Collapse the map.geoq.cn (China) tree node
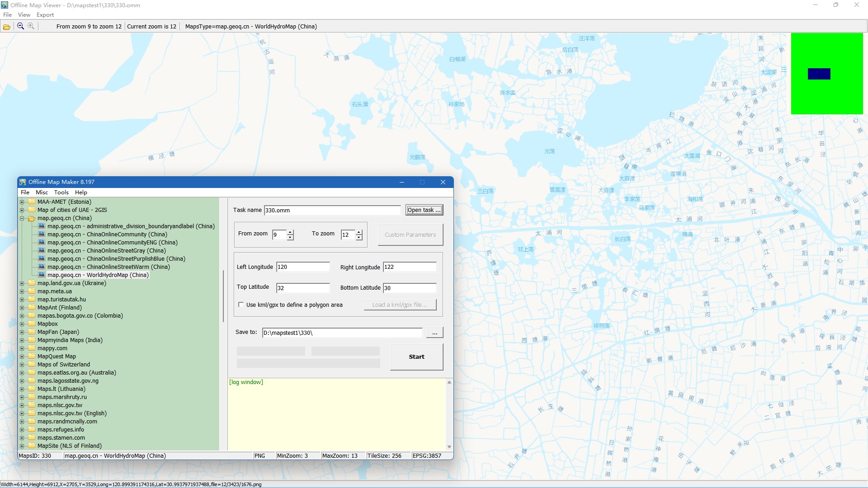The image size is (868, 488). (x=22, y=218)
